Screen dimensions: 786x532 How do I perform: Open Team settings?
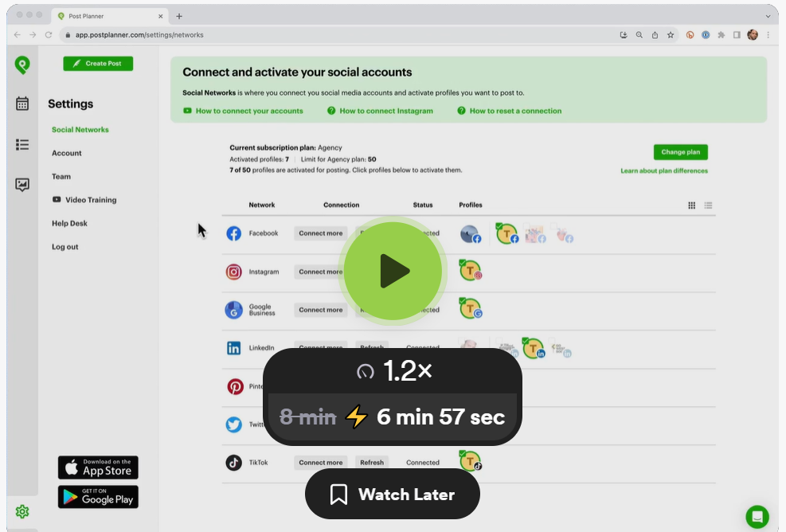coord(61,177)
